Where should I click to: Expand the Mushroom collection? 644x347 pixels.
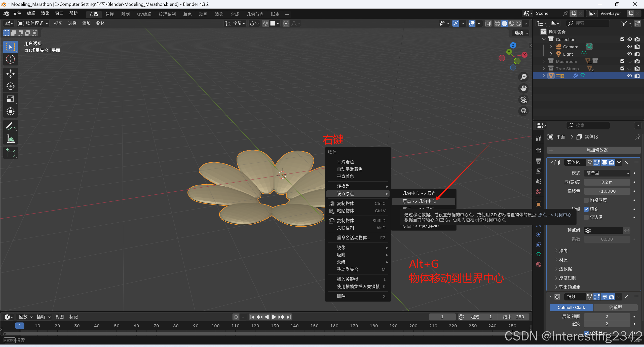coord(544,61)
